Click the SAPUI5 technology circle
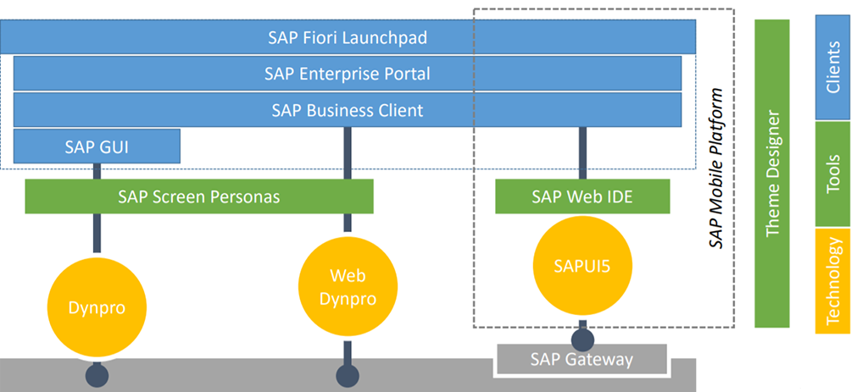Image resolution: width=868 pixels, height=392 pixels. click(x=583, y=265)
